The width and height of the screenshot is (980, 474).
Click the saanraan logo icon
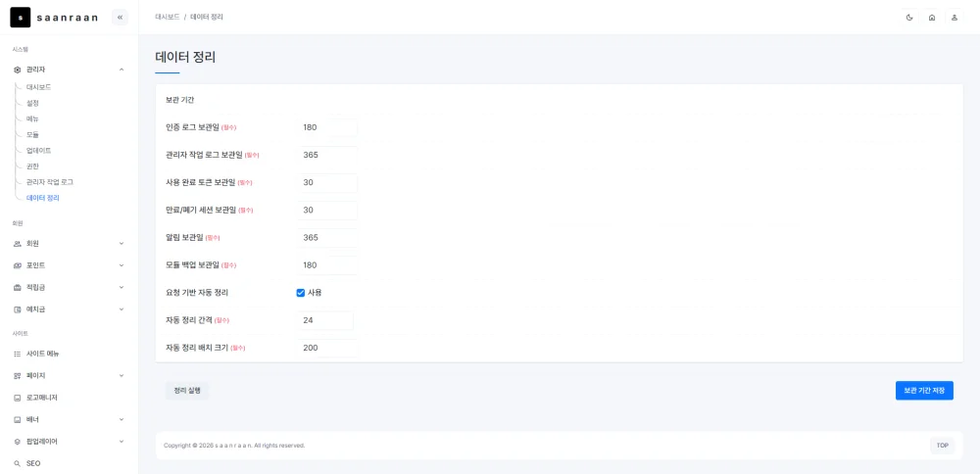tap(21, 18)
